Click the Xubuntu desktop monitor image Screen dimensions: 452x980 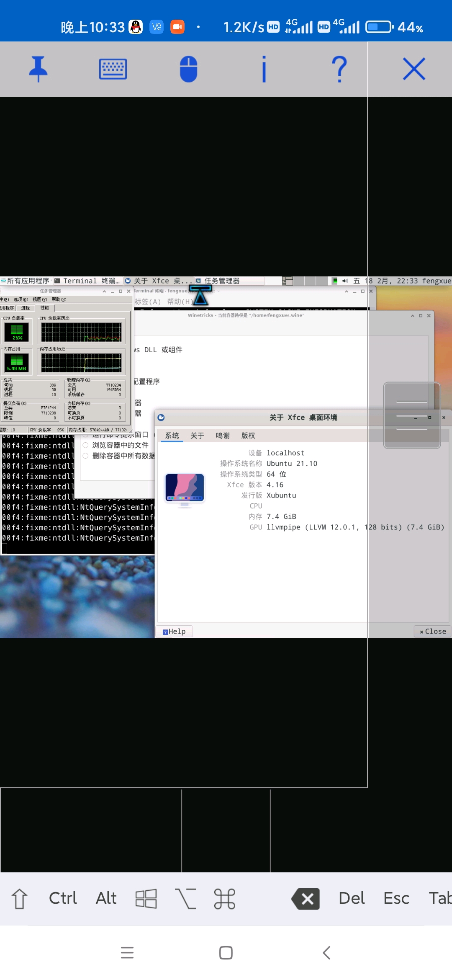coord(185,490)
